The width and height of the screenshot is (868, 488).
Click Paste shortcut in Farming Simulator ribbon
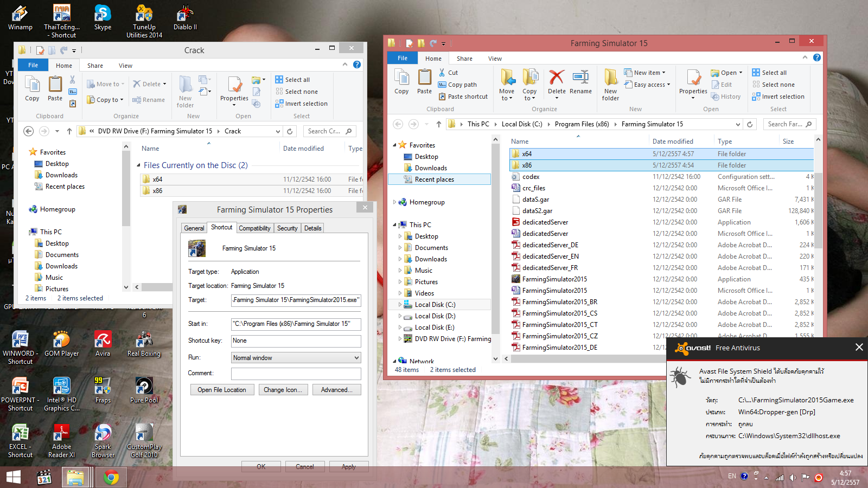pyautogui.click(x=463, y=97)
